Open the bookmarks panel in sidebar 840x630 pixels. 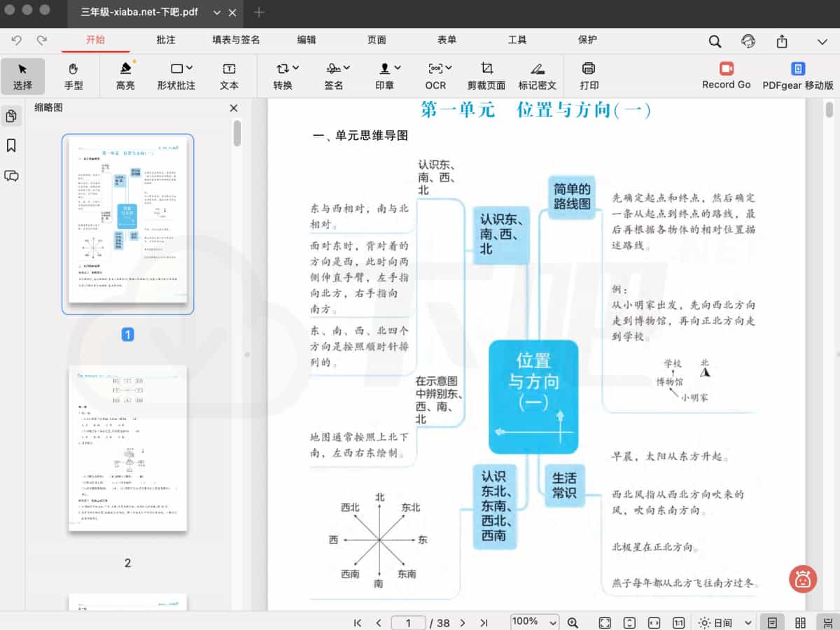pos(11,146)
